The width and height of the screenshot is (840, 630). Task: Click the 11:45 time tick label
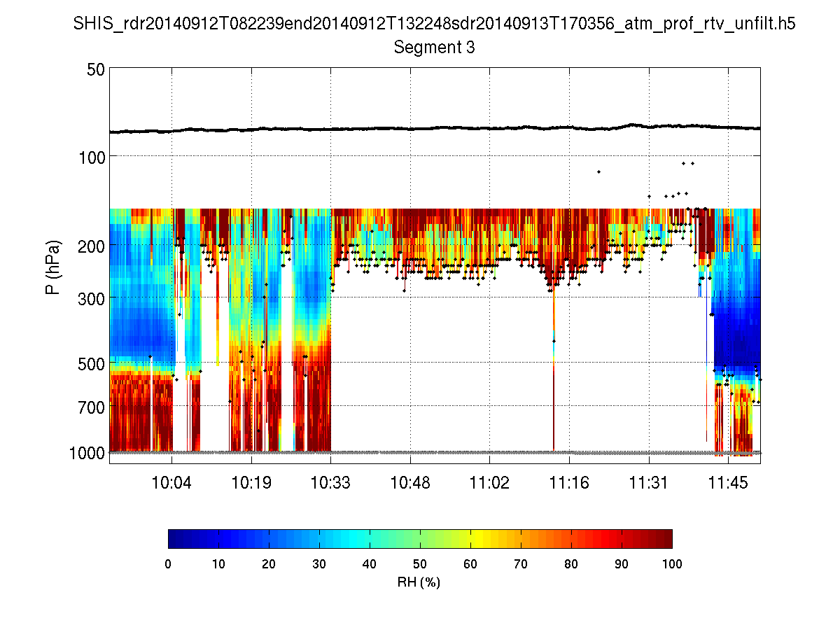[x=728, y=482]
